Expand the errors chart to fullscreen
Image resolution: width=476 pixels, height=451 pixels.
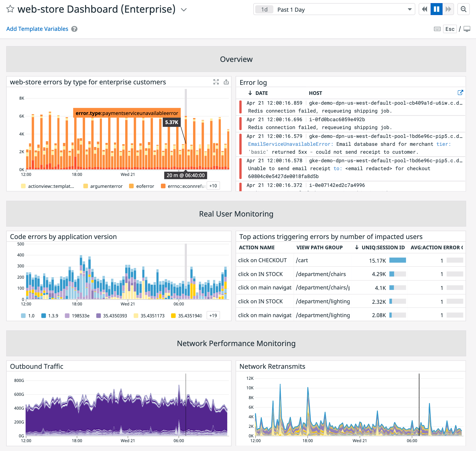coord(216,82)
